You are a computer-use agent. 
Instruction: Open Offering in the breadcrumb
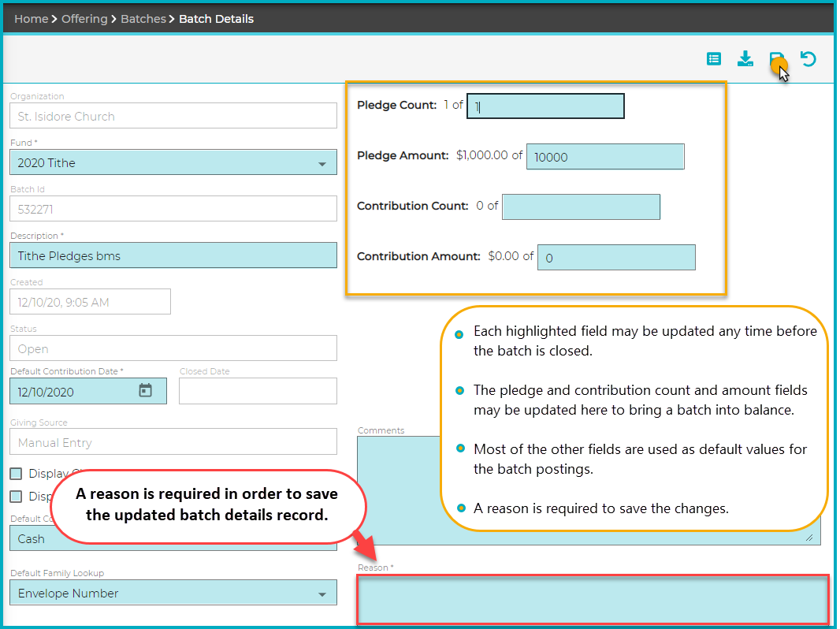click(x=84, y=19)
